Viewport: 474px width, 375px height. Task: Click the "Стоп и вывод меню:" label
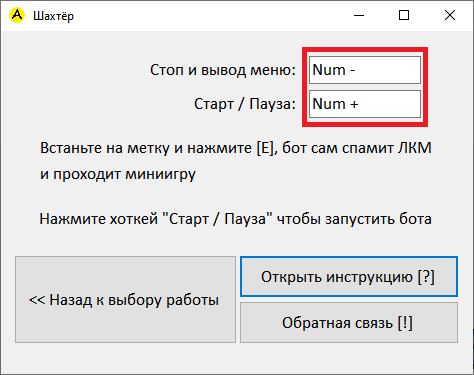[x=223, y=70]
